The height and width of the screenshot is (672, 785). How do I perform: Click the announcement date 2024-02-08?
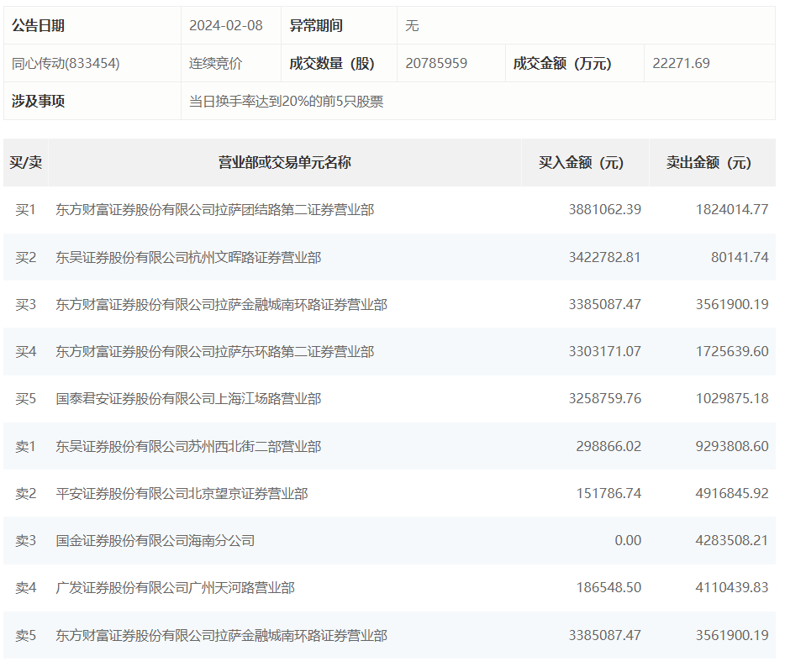(x=226, y=25)
